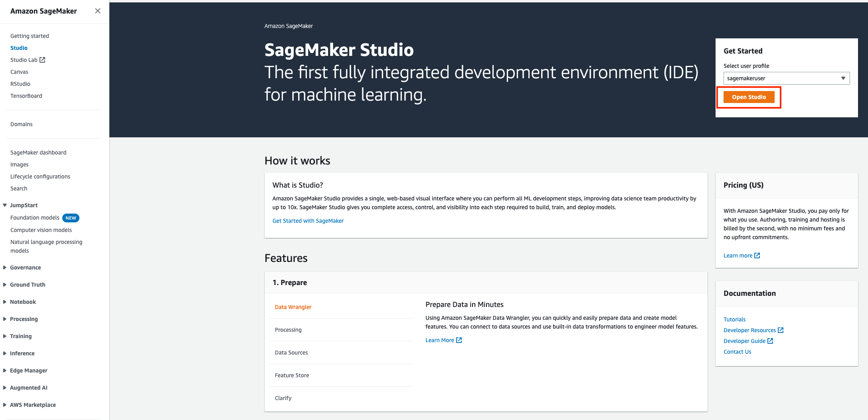Switch to the Clarify feature tab
This screenshot has height=420, width=868.
point(283,398)
